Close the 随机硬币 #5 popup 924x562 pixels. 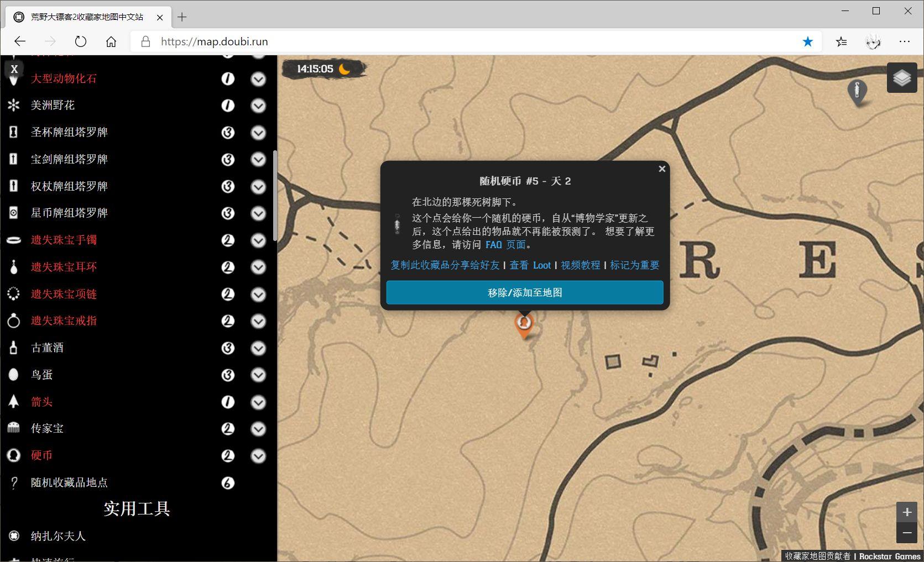[x=662, y=169]
